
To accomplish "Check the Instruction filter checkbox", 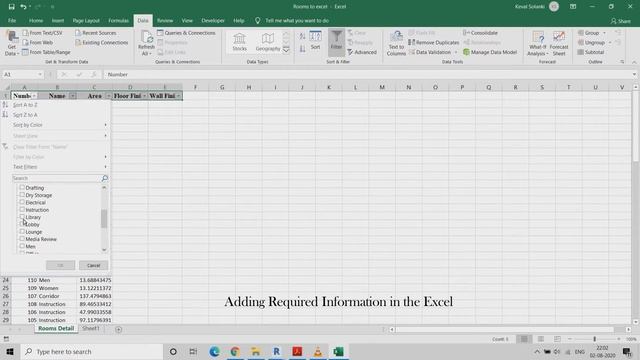I will pyautogui.click(x=22, y=210).
